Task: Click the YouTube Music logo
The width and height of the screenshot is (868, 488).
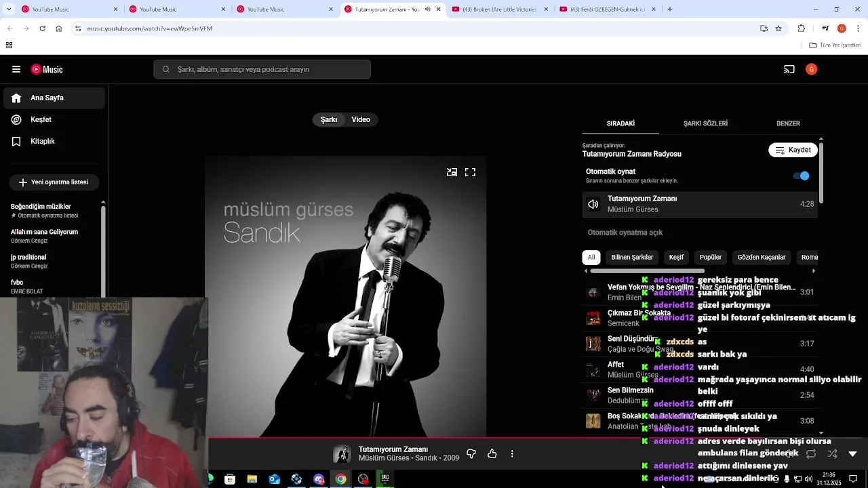Action: [x=47, y=69]
